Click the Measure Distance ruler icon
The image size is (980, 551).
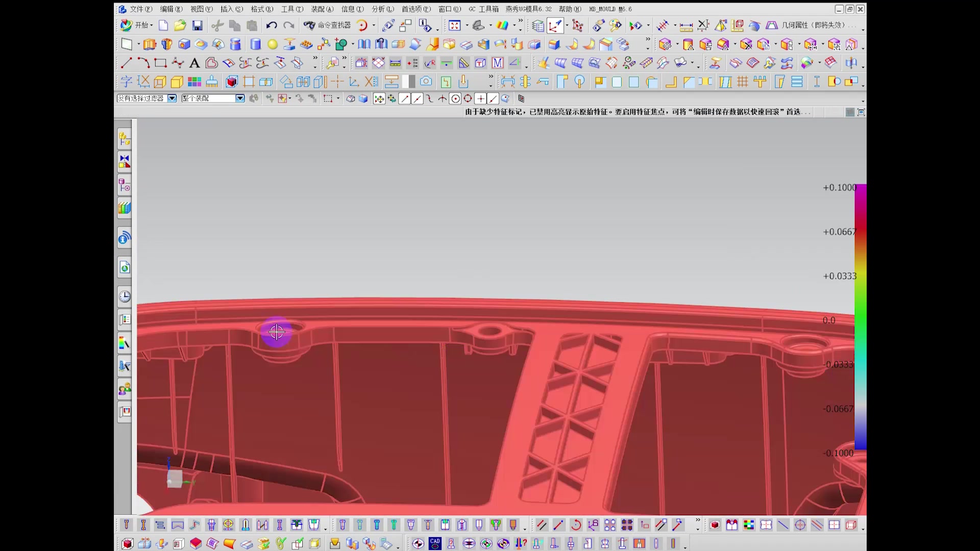pos(686,26)
